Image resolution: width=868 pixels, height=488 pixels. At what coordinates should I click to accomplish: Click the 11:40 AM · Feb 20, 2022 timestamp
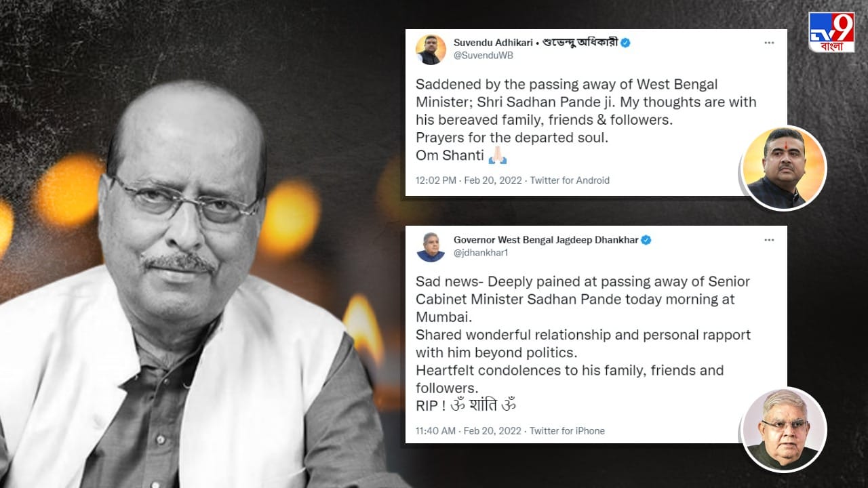click(x=468, y=430)
